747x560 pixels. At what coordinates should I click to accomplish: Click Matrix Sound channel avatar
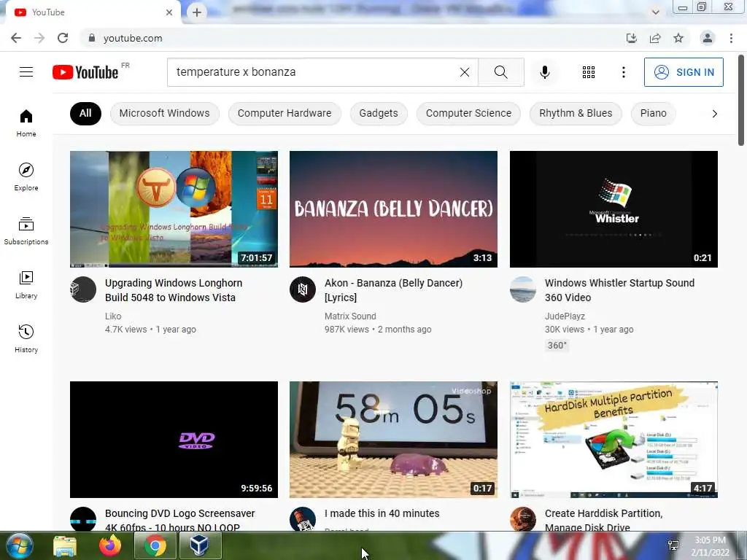303,289
